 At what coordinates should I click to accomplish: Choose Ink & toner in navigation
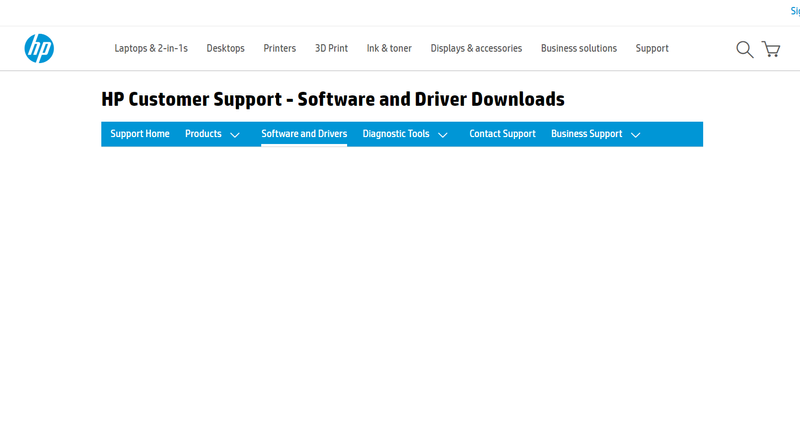point(389,48)
